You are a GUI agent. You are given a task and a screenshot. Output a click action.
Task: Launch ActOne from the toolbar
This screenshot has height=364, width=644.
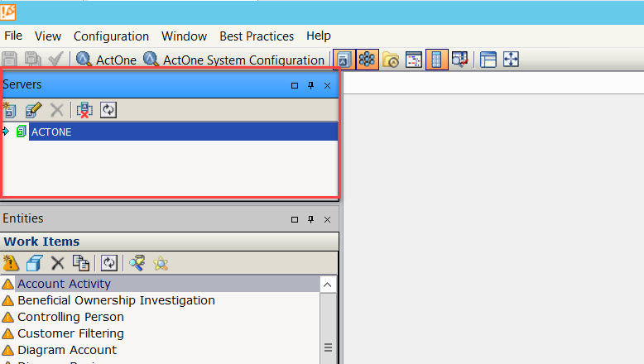[x=107, y=60]
